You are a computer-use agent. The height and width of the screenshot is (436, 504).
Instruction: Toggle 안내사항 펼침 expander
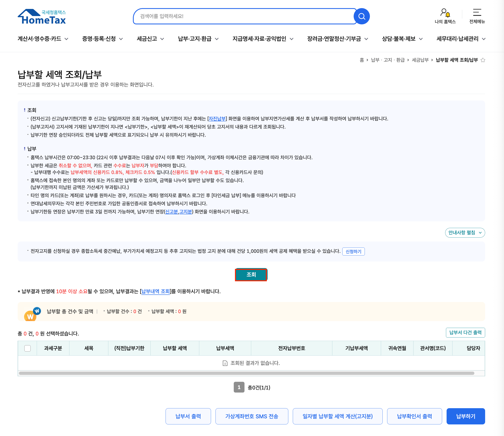click(x=465, y=233)
